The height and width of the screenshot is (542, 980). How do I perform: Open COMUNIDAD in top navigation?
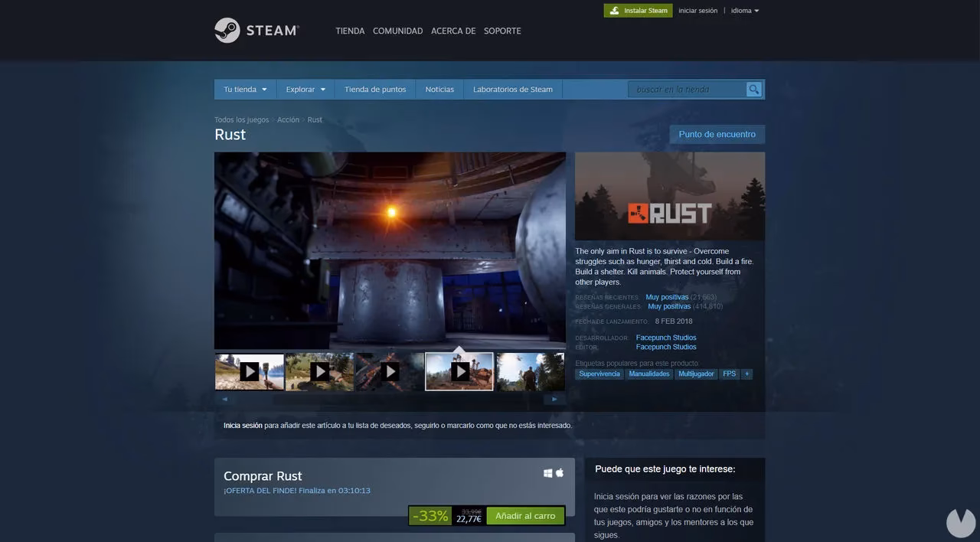pyautogui.click(x=397, y=31)
